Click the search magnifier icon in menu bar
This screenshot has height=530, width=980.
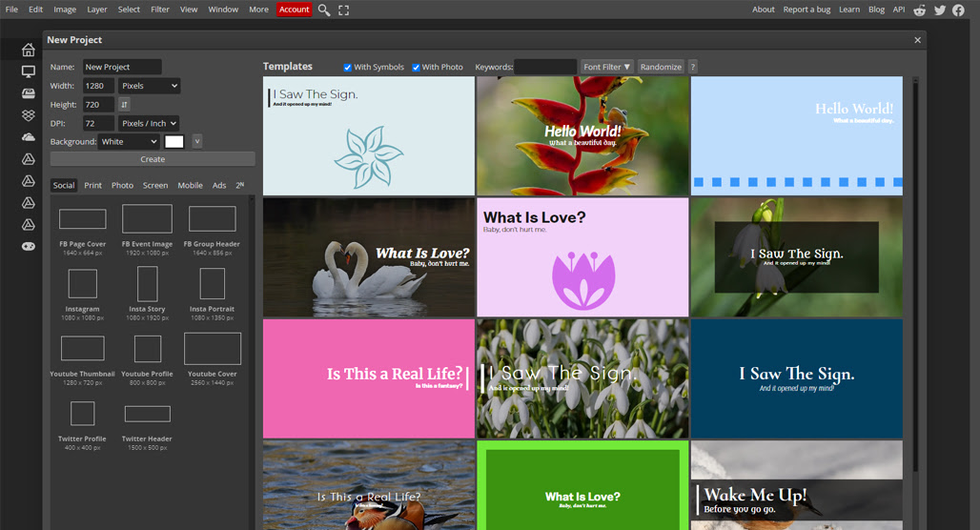[x=324, y=10]
